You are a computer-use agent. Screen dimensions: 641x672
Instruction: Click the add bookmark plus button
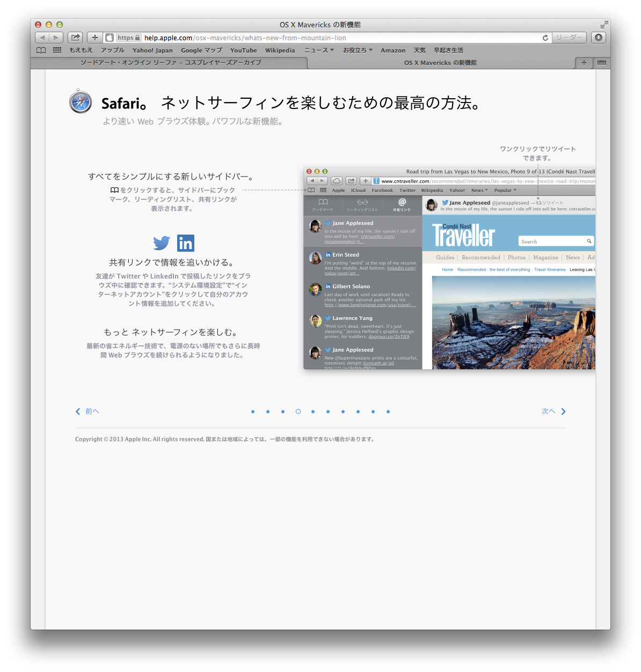pos(94,38)
